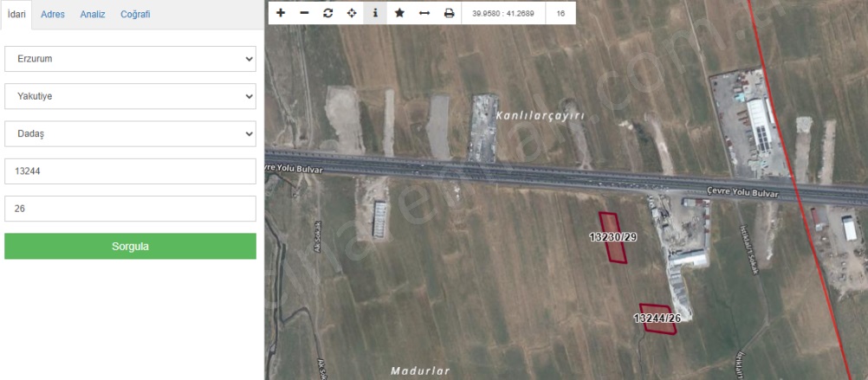Open the Erzurum province dropdown
The width and height of the screenshot is (868, 380).
tap(130, 59)
